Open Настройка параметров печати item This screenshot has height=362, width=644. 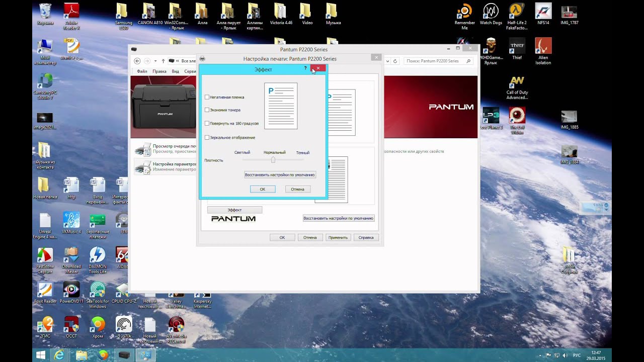tap(166, 166)
